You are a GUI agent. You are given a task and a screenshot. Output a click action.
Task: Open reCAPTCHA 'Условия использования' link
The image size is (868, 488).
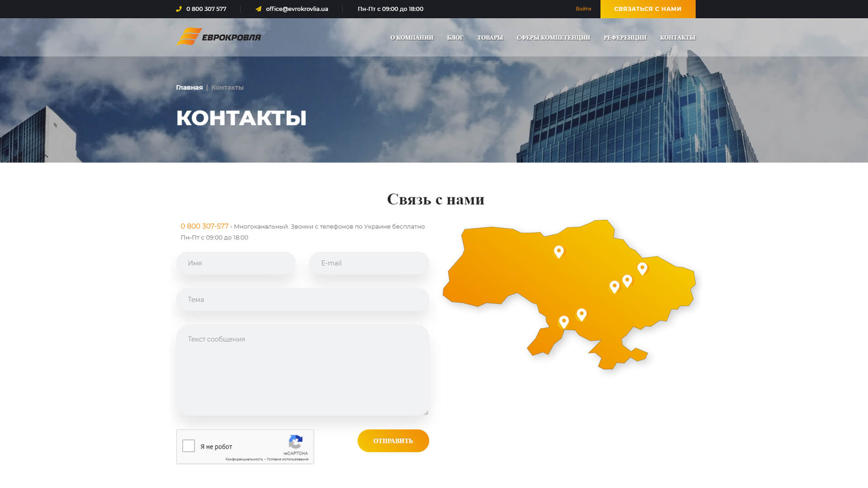[x=288, y=459]
